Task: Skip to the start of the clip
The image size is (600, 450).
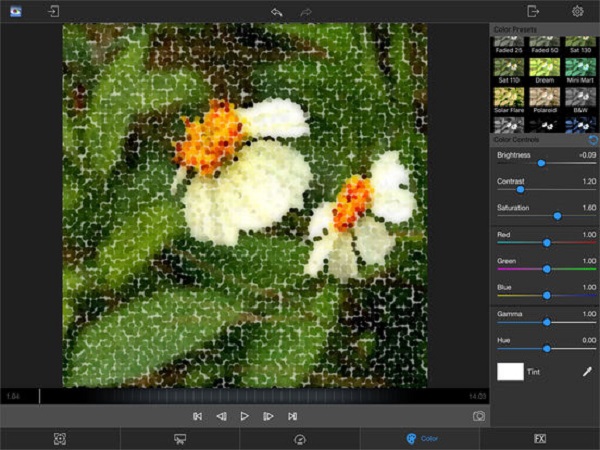Action: 197,416
